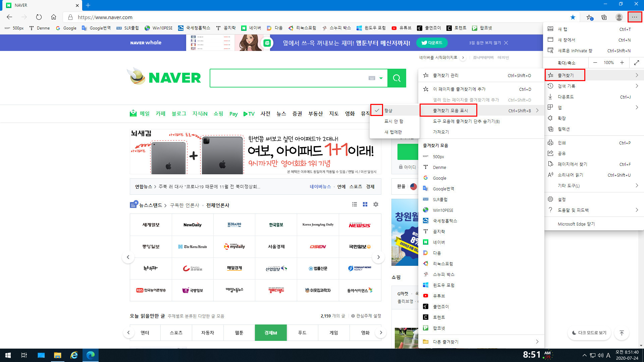Screen dimensions: 644x362
Task: Expand 다른 즐겨찾기 folder
Action: [481, 342]
